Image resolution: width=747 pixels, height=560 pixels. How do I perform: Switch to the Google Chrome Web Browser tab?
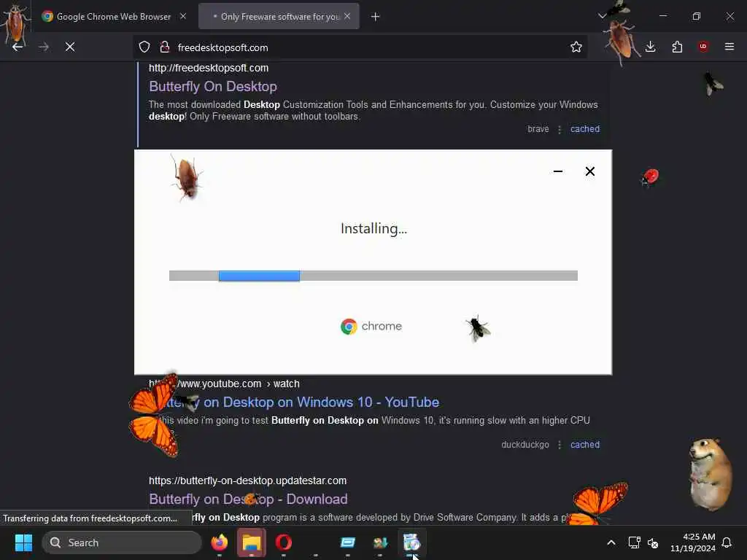click(x=113, y=16)
